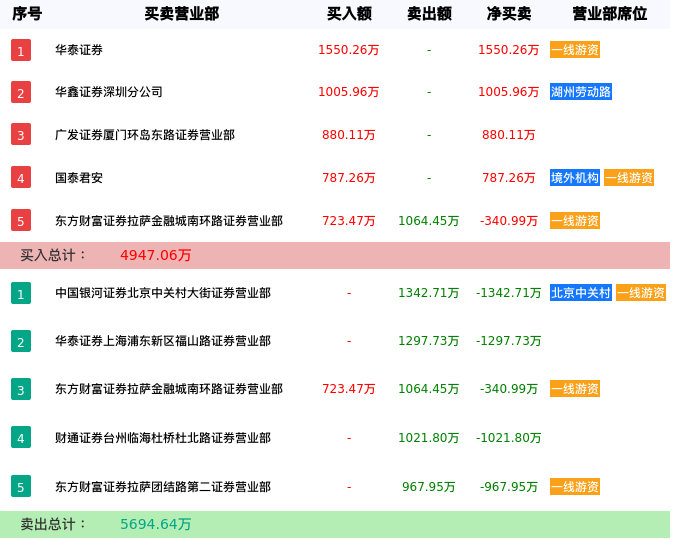
Task: Click the green rank 1 badge for 中国银河证券
Action: pyautogui.click(x=21, y=293)
